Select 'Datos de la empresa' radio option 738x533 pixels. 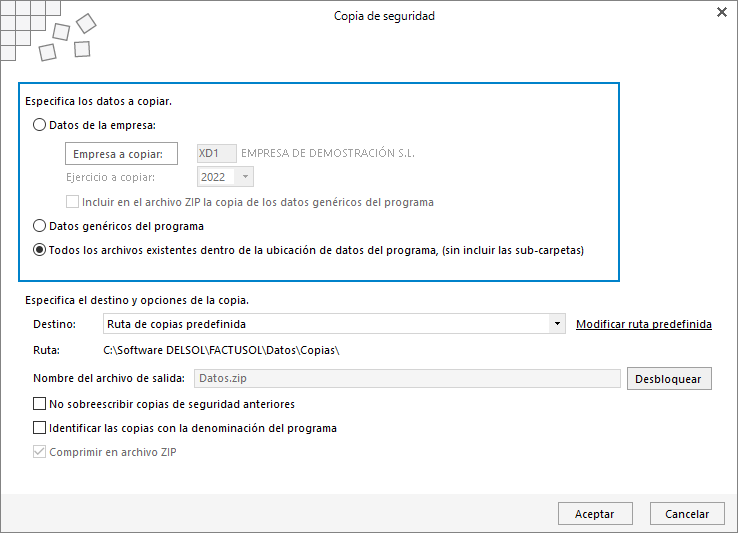[x=40, y=125]
